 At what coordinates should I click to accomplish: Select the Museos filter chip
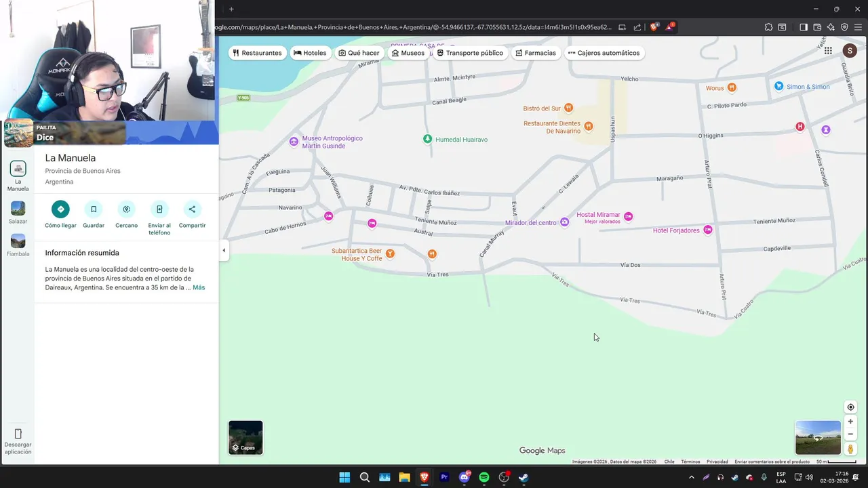pyautogui.click(x=408, y=53)
